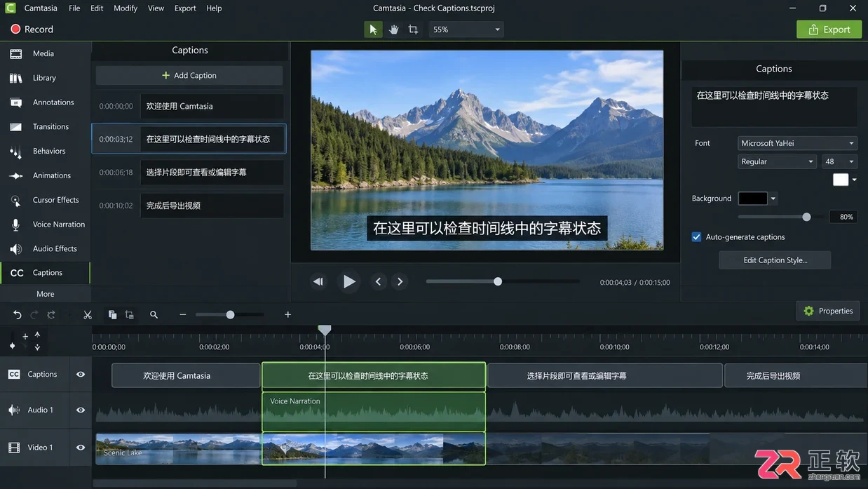Jump to previous frame rewind button
The image size is (868, 489).
[318, 281]
